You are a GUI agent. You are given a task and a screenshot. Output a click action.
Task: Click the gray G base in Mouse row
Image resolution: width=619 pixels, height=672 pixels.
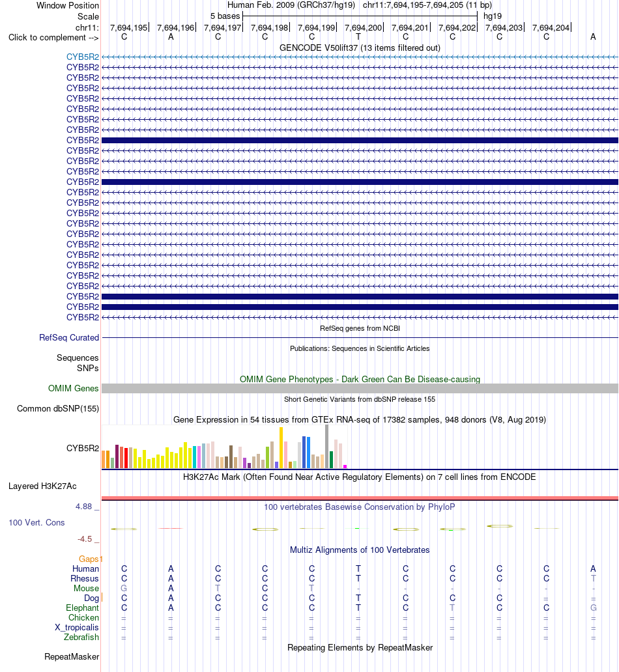[124, 589]
